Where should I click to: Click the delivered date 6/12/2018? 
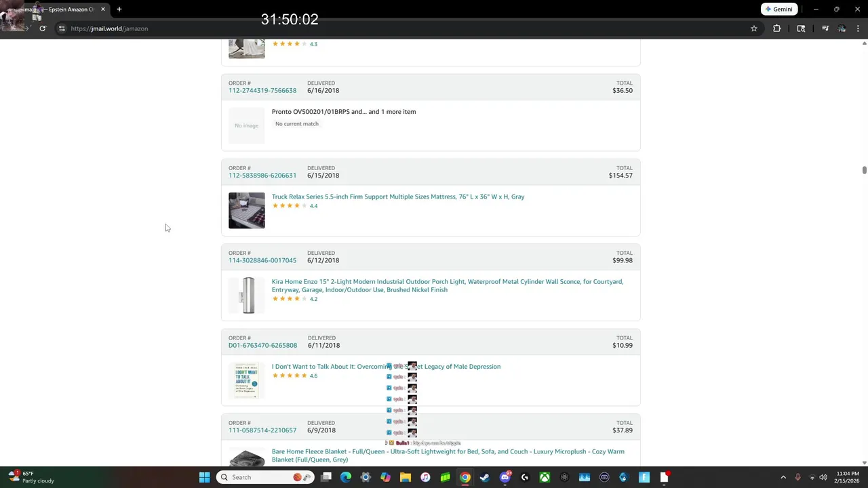(x=323, y=260)
